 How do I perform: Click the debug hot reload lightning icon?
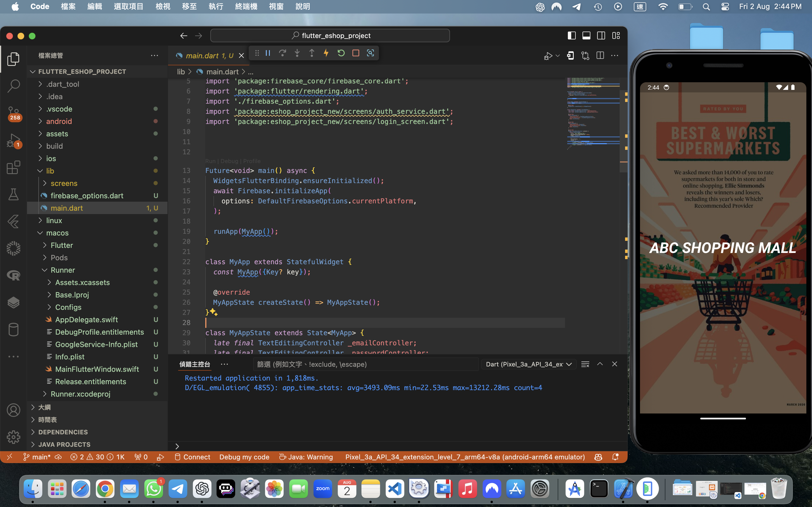[326, 53]
